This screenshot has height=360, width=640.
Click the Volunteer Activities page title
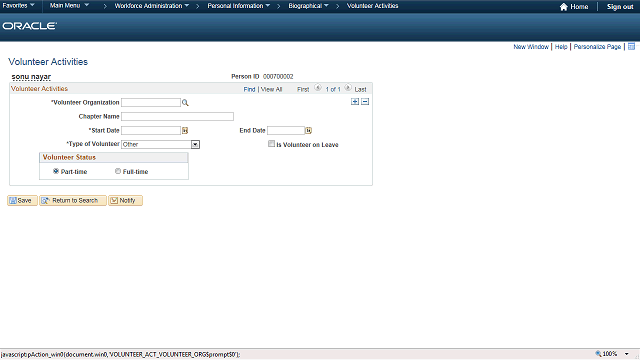click(x=48, y=62)
